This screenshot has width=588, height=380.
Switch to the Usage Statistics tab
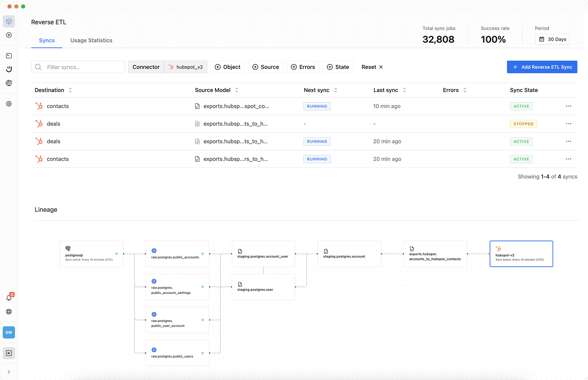coord(91,40)
